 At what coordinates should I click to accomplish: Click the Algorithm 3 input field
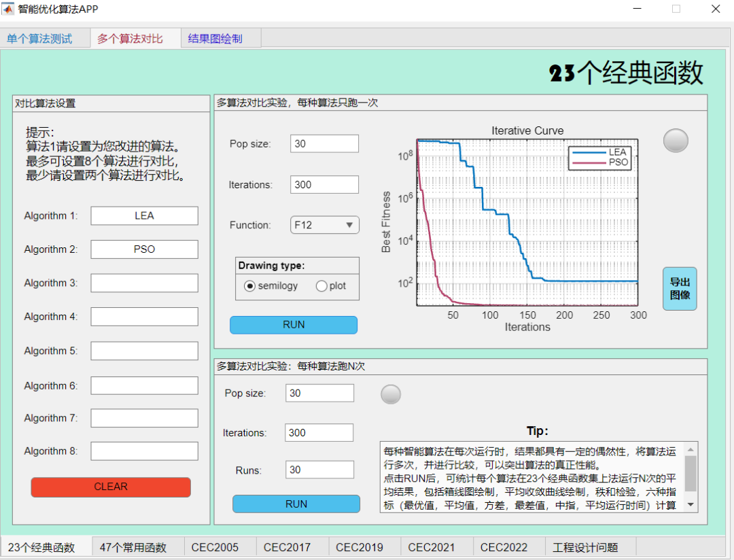click(x=144, y=283)
